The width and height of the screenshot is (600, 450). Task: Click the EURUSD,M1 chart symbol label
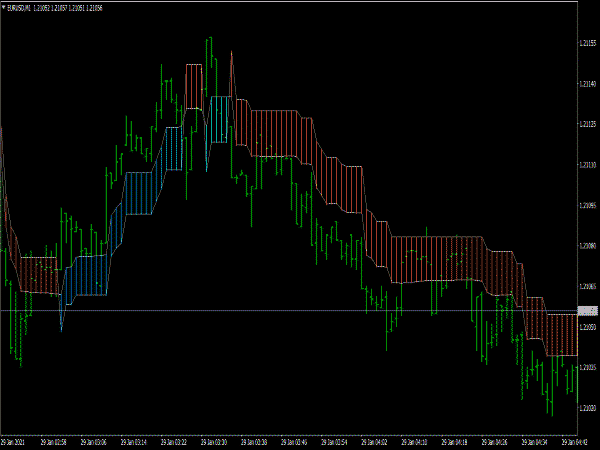click(19, 8)
